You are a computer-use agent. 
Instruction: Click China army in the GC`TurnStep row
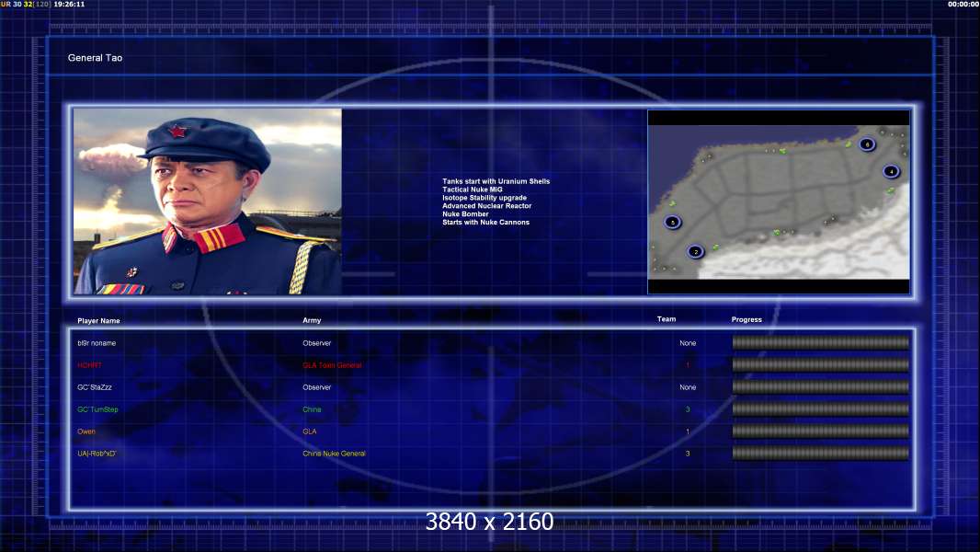tap(312, 409)
